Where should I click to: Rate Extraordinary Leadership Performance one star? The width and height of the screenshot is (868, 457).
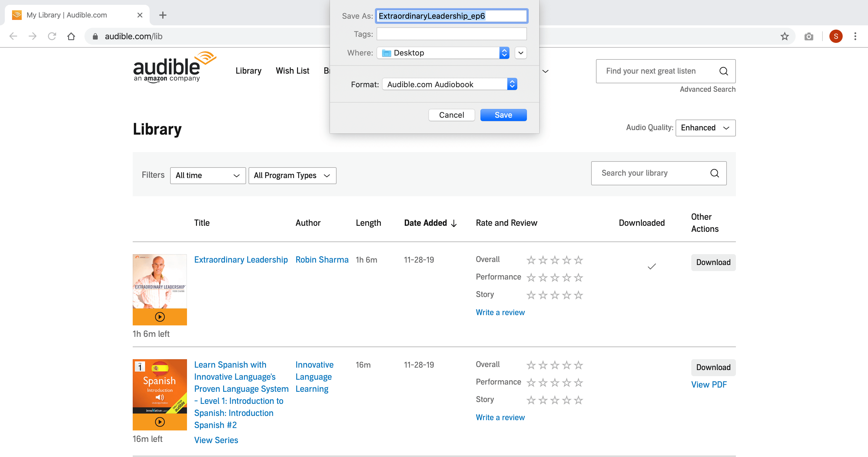tap(531, 278)
